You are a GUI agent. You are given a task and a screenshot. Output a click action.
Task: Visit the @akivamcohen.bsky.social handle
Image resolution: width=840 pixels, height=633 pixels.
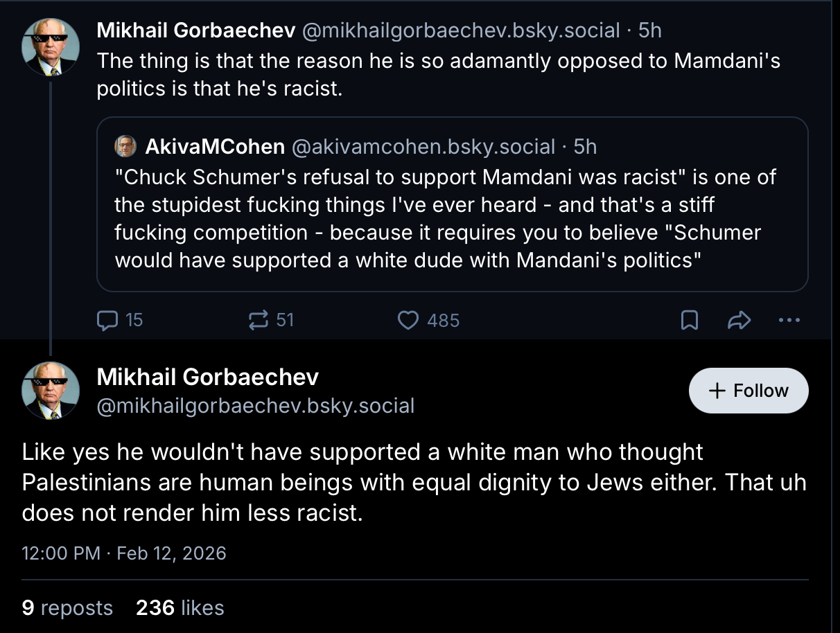click(x=423, y=147)
